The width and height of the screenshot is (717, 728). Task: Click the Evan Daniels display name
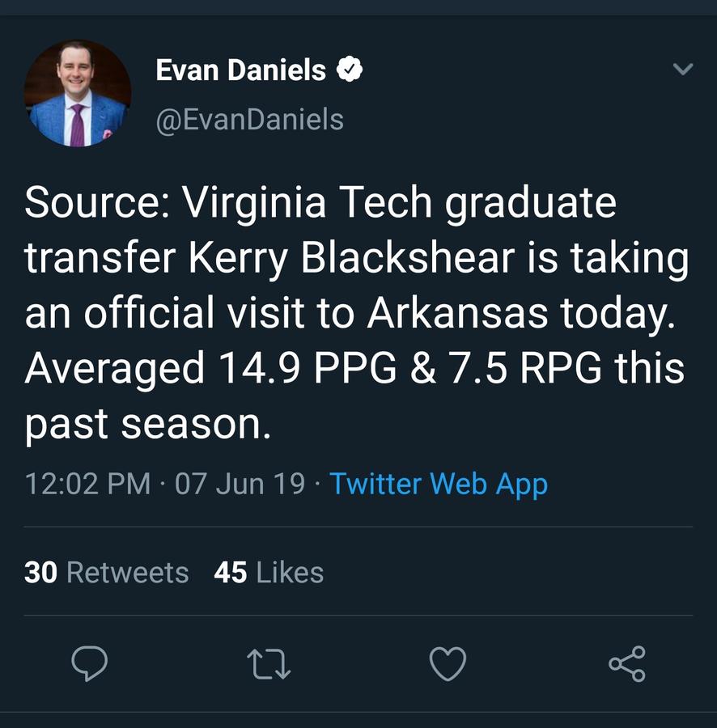(x=240, y=70)
